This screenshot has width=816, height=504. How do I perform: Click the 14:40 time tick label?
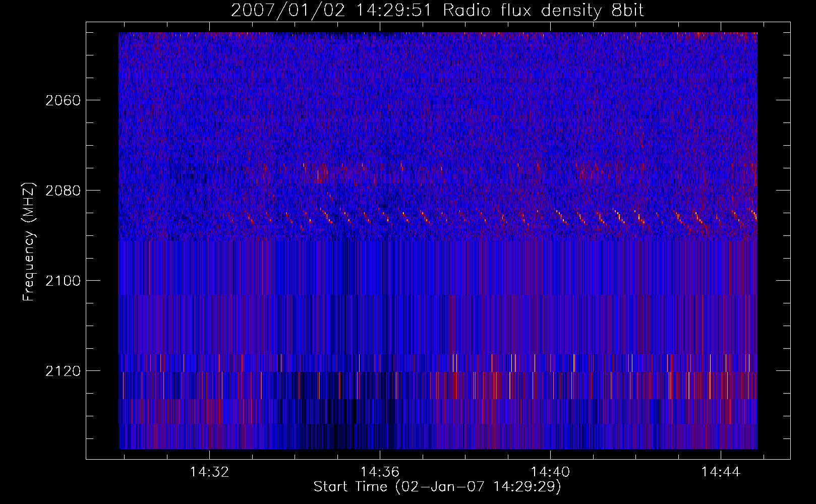tap(550, 472)
